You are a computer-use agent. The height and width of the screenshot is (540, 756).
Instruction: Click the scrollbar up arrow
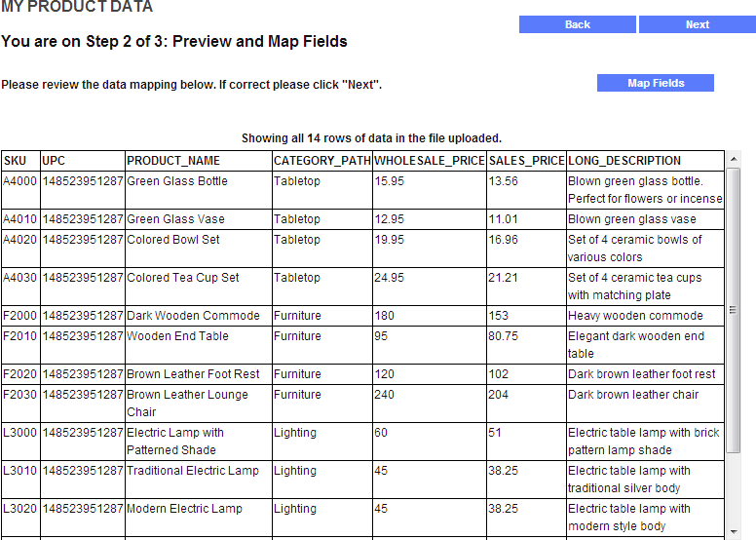point(733,159)
